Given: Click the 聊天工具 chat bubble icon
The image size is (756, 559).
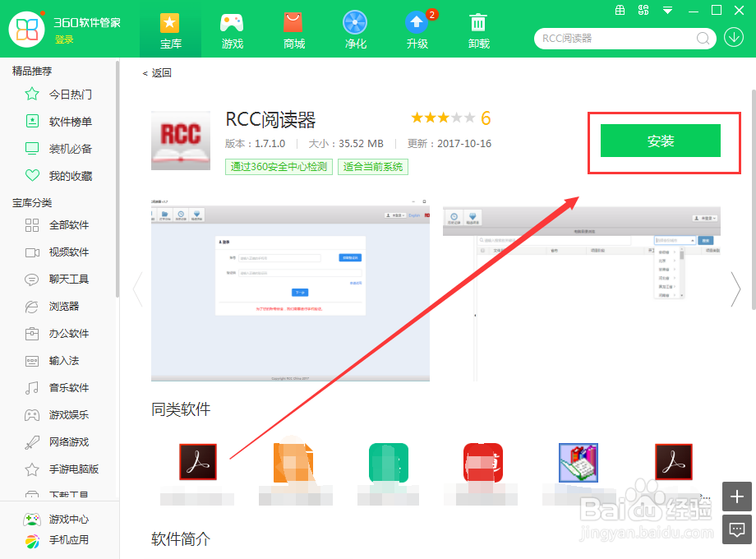Looking at the screenshot, I should click(x=32, y=279).
